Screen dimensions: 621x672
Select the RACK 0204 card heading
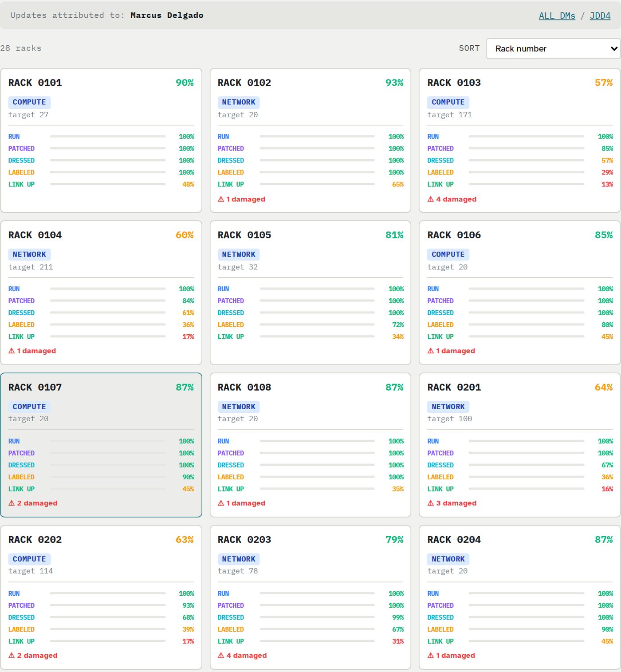click(x=454, y=539)
